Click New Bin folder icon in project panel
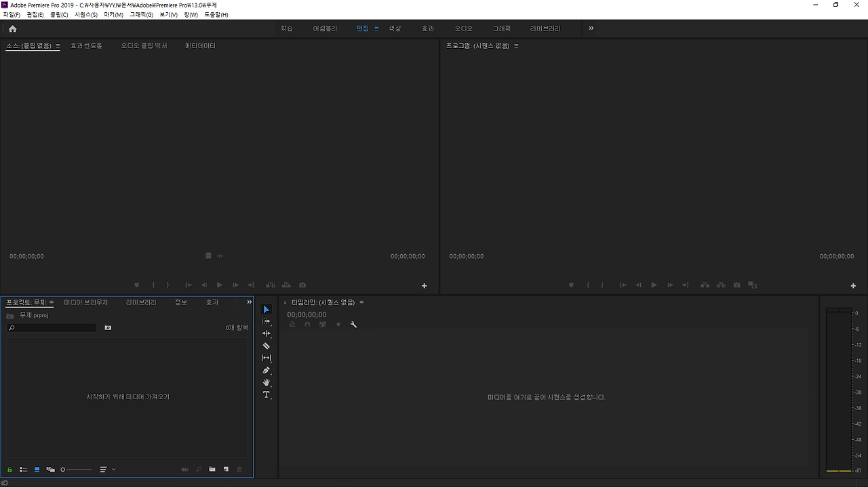 (x=212, y=469)
